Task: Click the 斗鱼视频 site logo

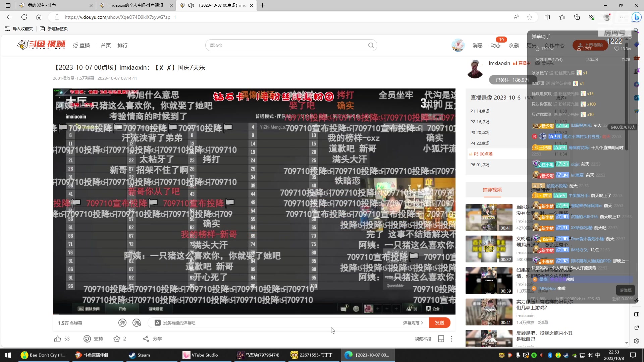Action: [x=42, y=45]
